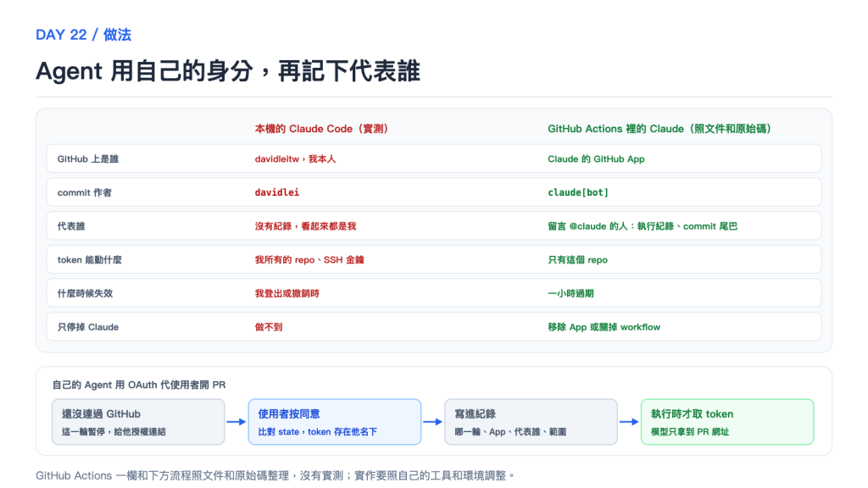Select the '使用者按同意' flow box
This screenshot has height=488, width=868.
click(x=334, y=422)
